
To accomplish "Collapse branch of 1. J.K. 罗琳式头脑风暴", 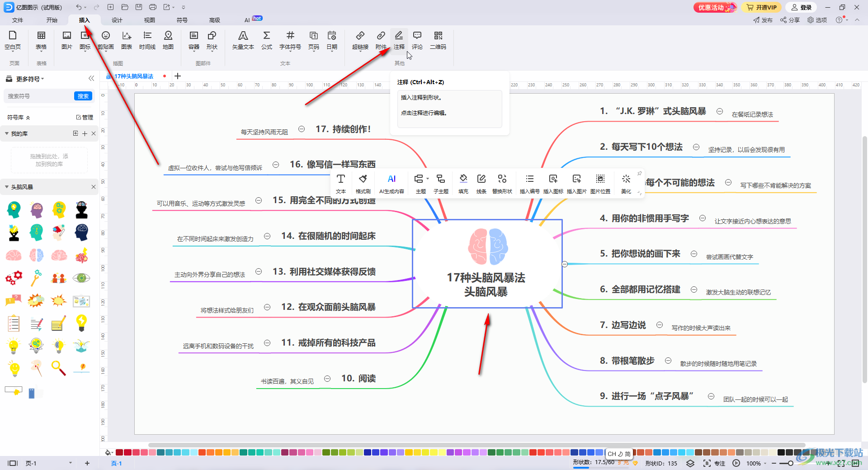I will click(x=720, y=111).
